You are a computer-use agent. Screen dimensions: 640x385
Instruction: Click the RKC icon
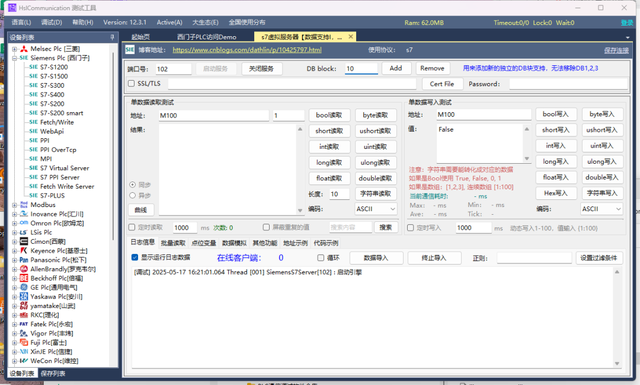pos(24,315)
